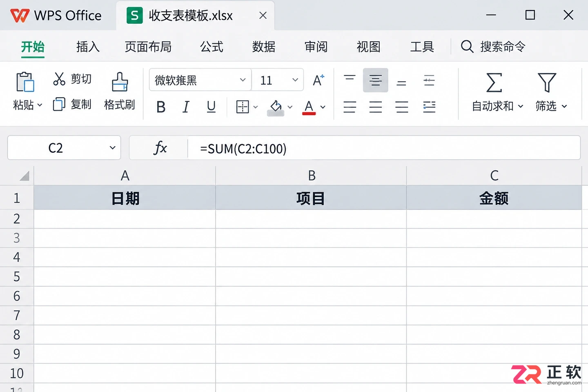Open the font size 11 dropdown
The height and width of the screenshot is (392, 588).
click(295, 80)
